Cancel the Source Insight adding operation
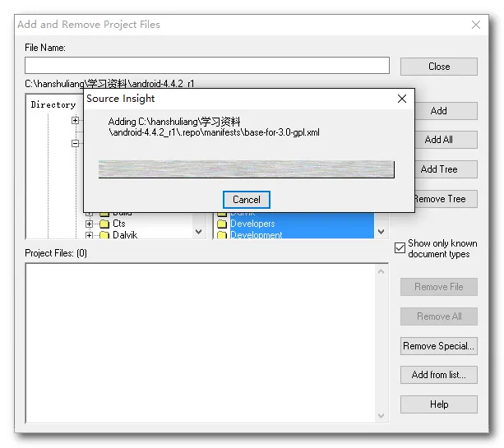504x448 pixels. pyautogui.click(x=246, y=200)
